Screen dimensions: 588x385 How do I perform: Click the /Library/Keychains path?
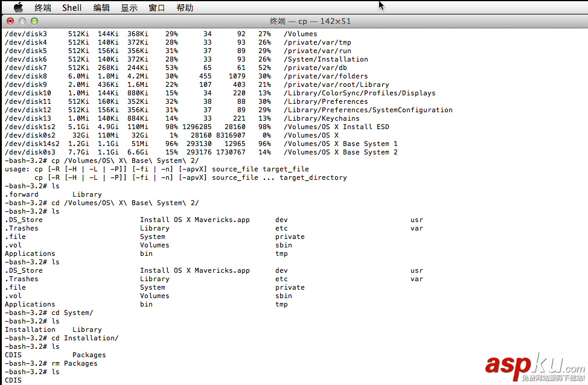pyautogui.click(x=321, y=118)
